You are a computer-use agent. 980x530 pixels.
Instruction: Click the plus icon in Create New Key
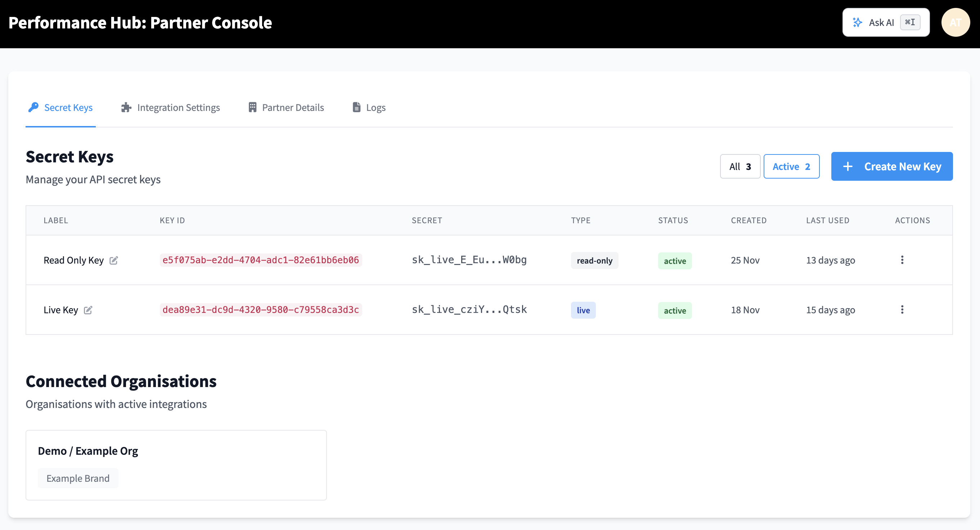[848, 166]
